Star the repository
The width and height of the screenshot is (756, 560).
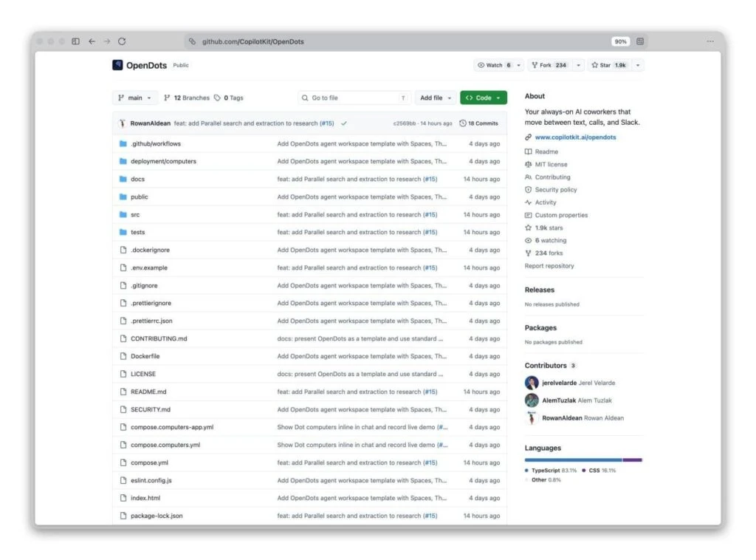click(x=609, y=65)
